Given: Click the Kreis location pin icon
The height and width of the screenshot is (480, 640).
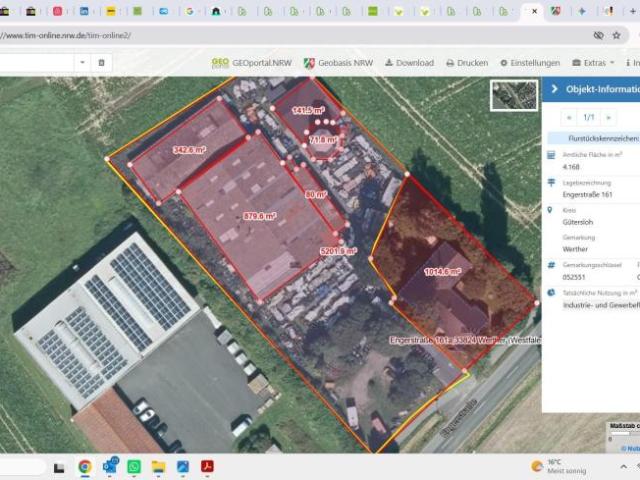Looking at the screenshot, I should coord(550,210).
